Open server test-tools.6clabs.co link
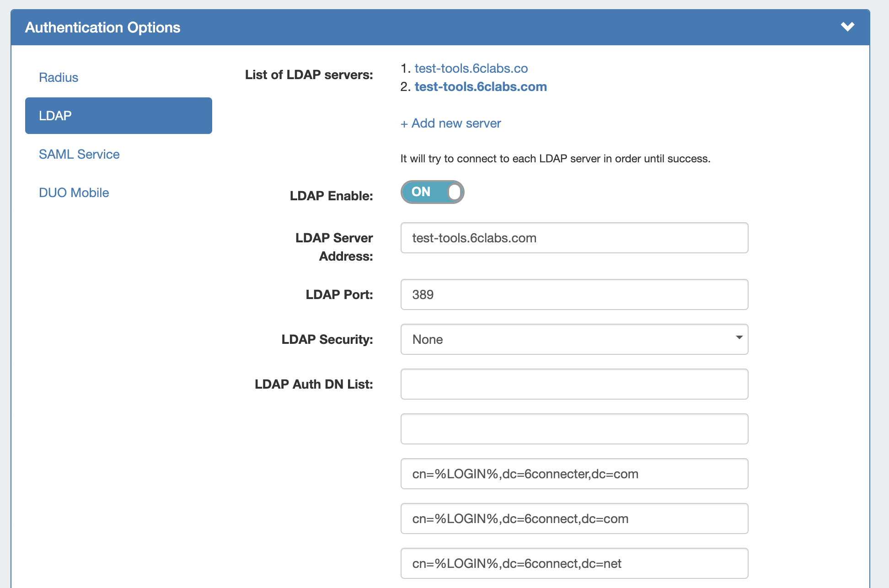Screen dimensions: 889x588 (471, 68)
